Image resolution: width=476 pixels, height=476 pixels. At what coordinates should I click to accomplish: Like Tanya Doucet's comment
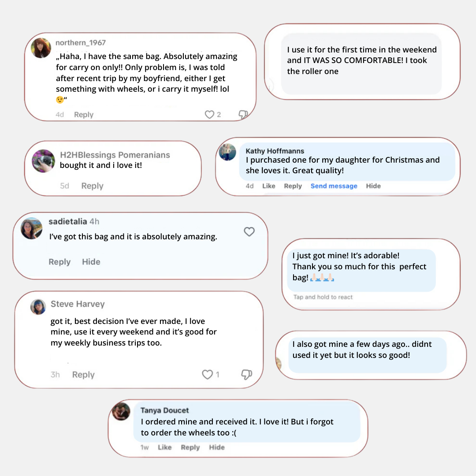tap(164, 447)
